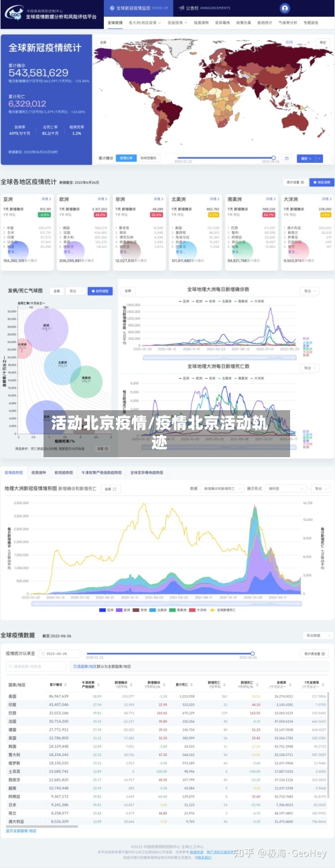Select the 时间范围内 map toggle
This screenshot has height=868, width=335.
point(148,158)
